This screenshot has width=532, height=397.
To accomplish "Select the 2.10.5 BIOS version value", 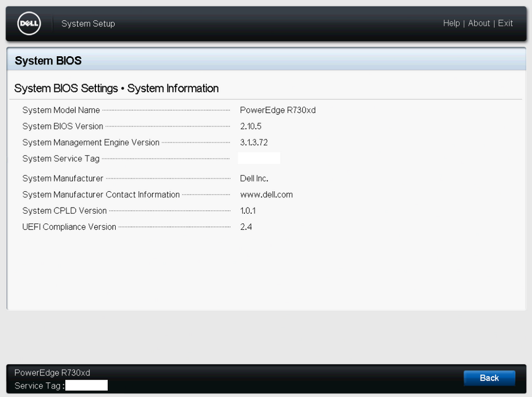I will coord(250,126).
